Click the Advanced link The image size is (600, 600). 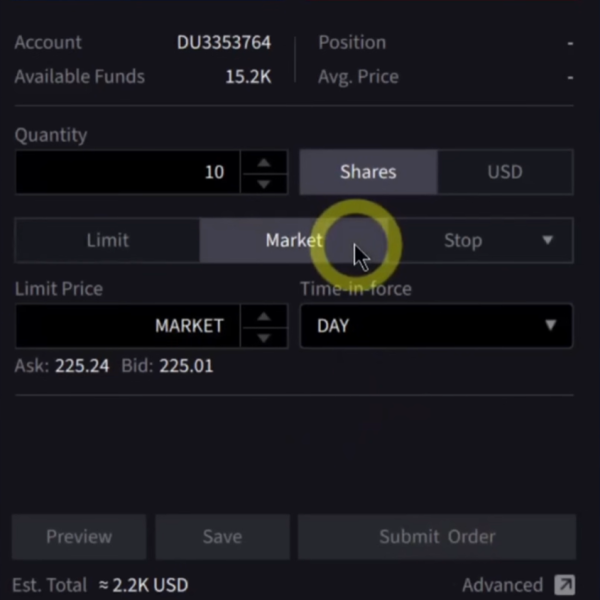coord(502,585)
